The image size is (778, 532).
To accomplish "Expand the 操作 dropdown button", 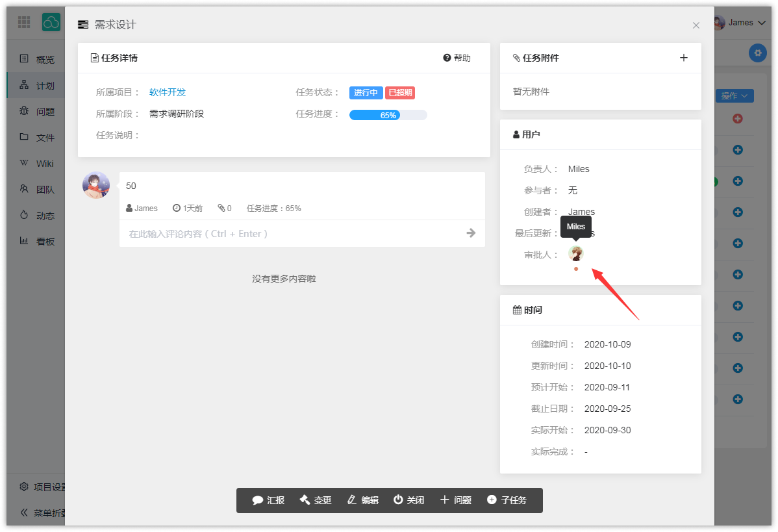I will [x=734, y=96].
